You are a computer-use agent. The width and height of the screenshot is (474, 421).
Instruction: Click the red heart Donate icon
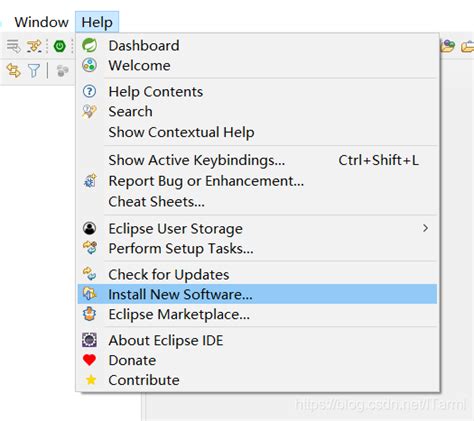[x=89, y=360]
